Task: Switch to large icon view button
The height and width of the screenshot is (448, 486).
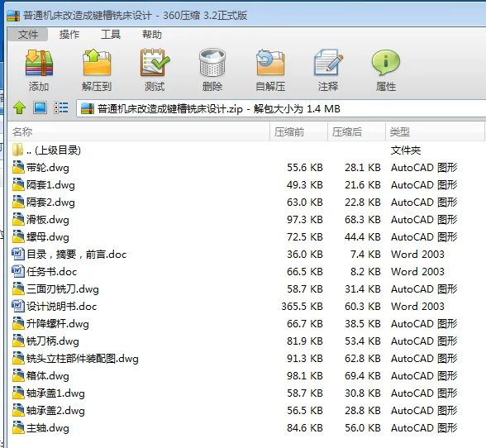Action: click(40, 108)
